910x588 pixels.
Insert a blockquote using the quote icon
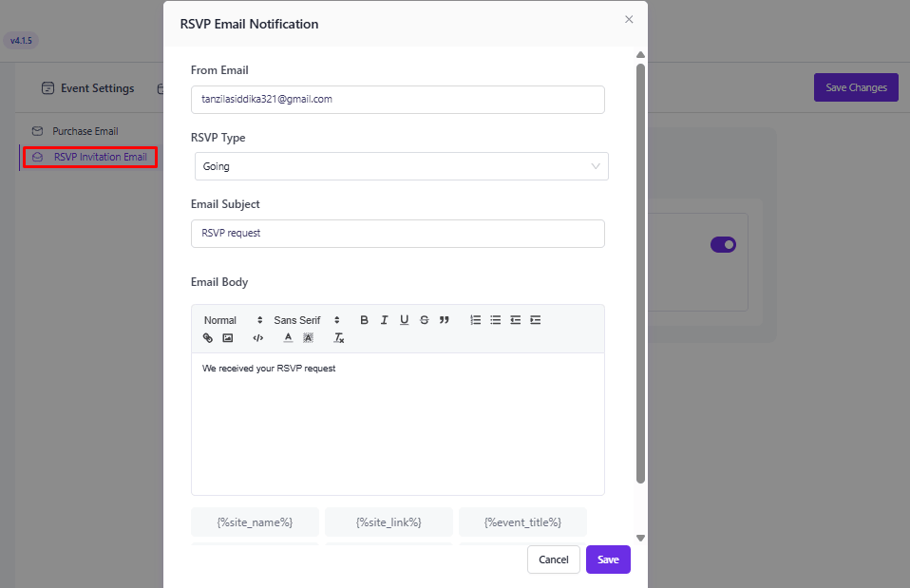444,320
